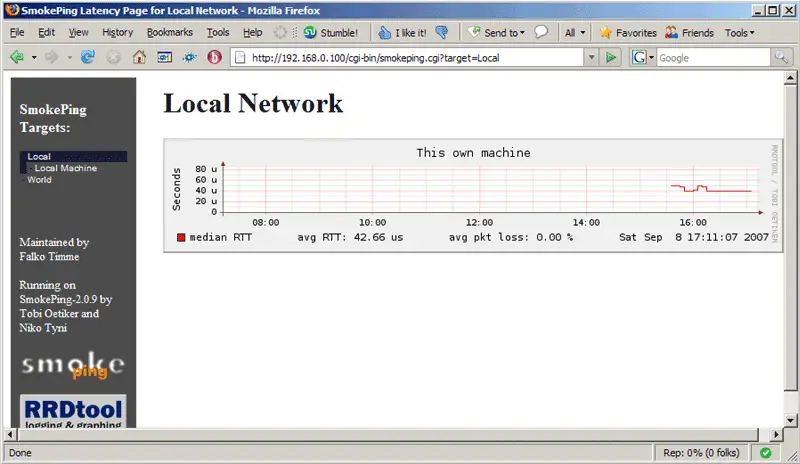
Task: Click the horizontal scrollbar left arrow
Action: pos(10,434)
